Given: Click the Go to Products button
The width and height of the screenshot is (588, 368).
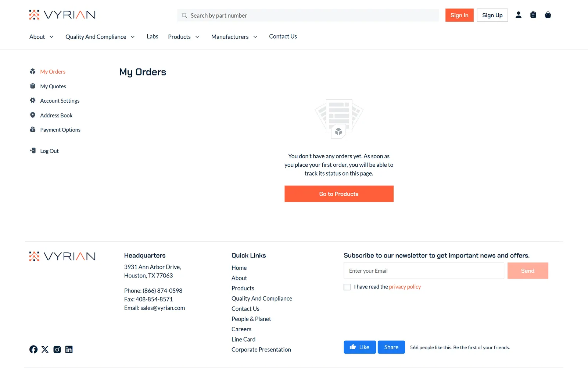Looking at the screenshot, I should click(x=339, y=194).
